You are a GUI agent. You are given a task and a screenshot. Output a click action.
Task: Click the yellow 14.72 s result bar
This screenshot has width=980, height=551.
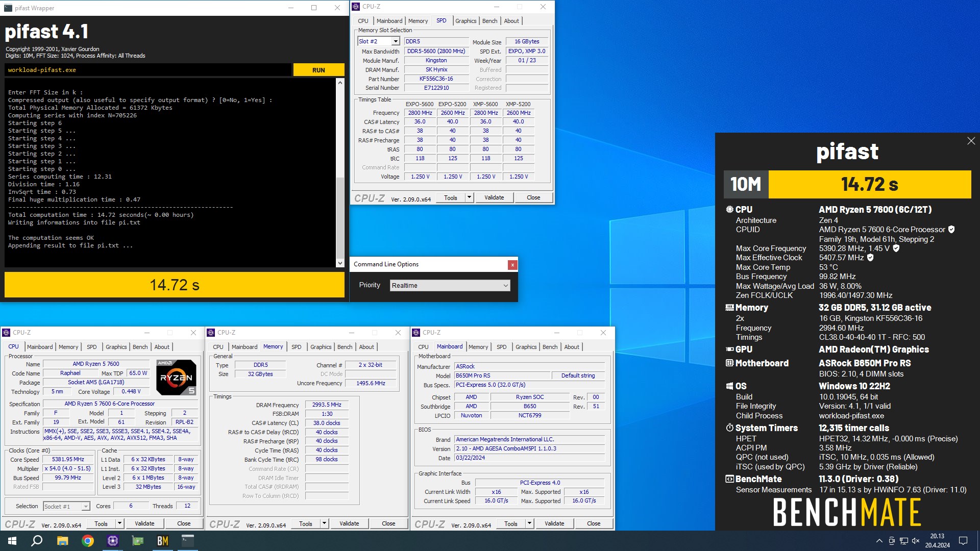pyautogui.click(x=175, y=285)
